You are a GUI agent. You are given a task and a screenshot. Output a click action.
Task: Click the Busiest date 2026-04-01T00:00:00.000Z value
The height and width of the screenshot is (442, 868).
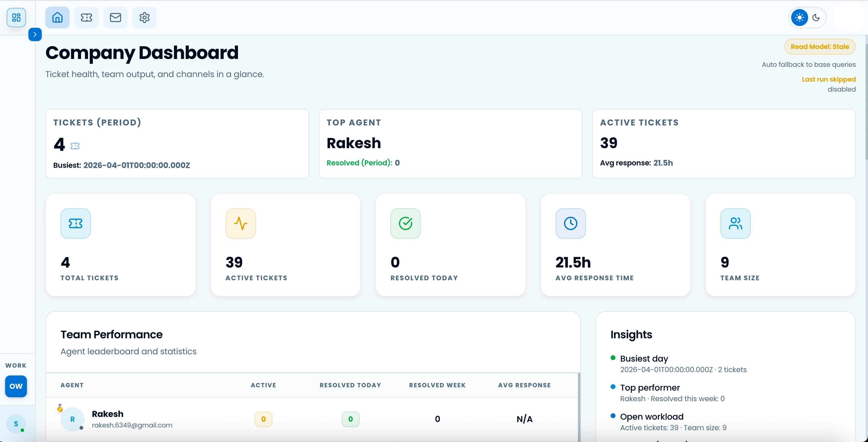pos(136,165)
